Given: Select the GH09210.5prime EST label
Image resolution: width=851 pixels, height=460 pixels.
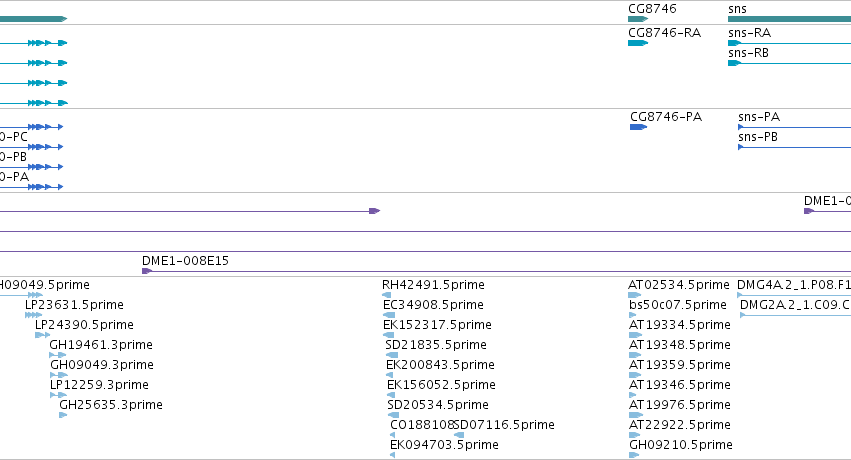Looking at the screenshot, I should click(x=681, y=445).
